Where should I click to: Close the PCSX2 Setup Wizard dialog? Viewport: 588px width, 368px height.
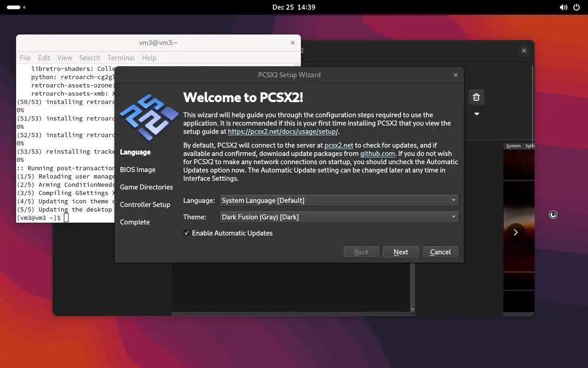pos(456,75)
